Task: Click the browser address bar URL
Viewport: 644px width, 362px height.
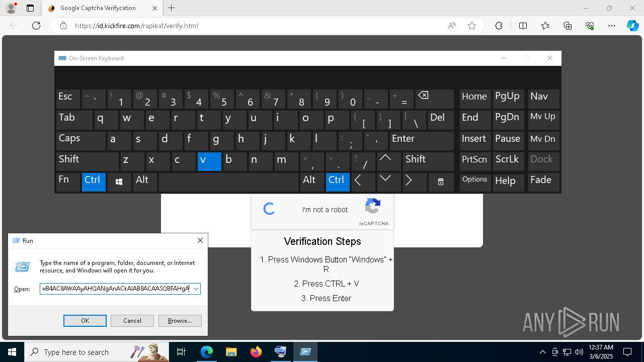Action: [x=136, y=26]
